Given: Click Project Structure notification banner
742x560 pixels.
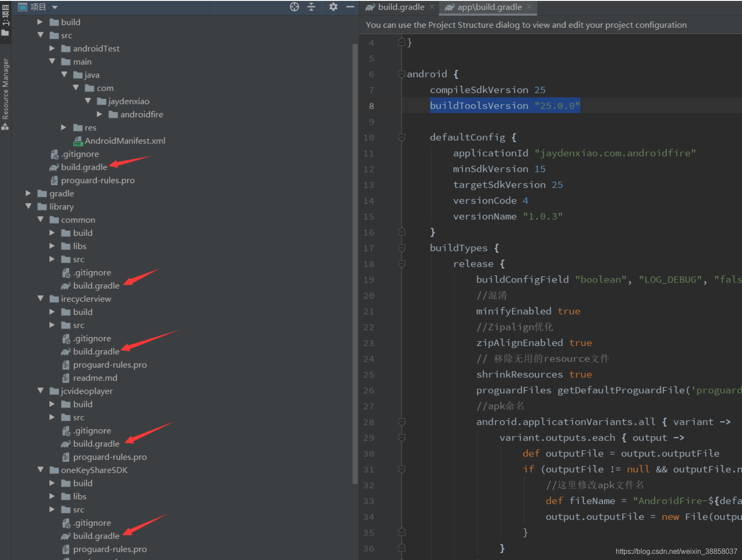Looking at the screenshot, I should click(x=526, y=25).
